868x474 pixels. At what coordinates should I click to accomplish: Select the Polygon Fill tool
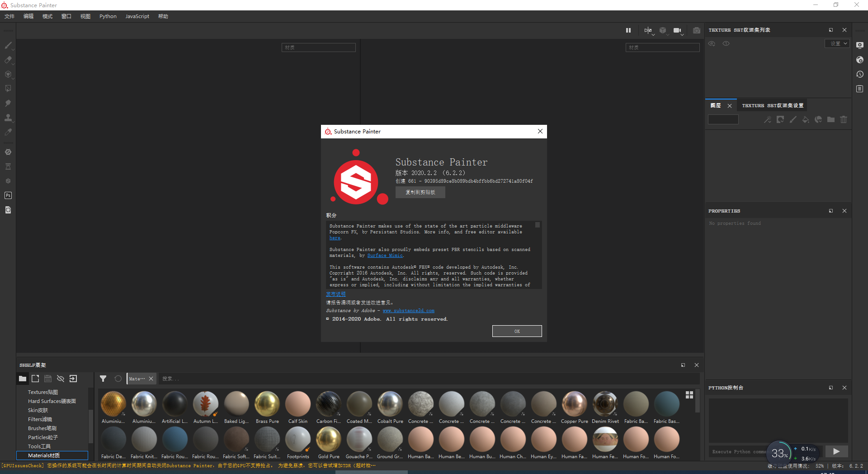click(x=8, y=89)
